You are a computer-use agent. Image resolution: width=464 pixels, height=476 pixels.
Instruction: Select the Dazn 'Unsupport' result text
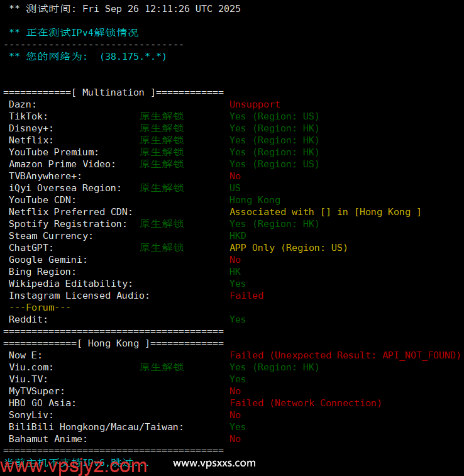(255, 104)
